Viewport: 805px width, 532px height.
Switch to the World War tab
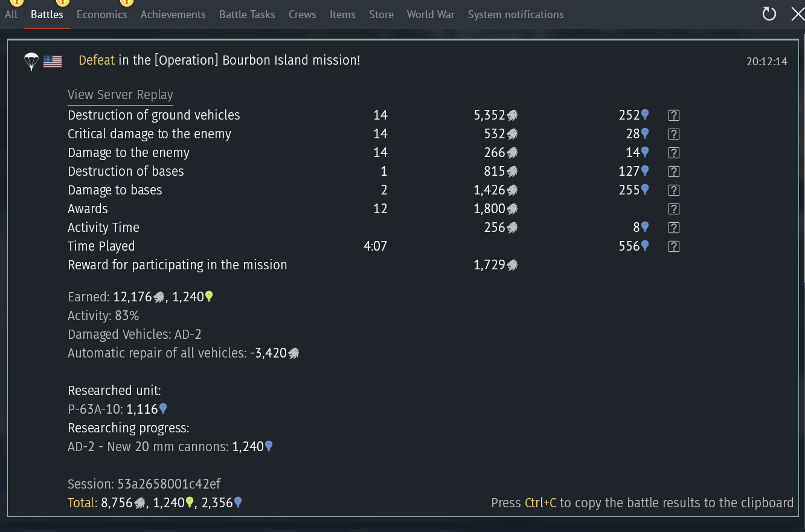[x=431, y=14]
